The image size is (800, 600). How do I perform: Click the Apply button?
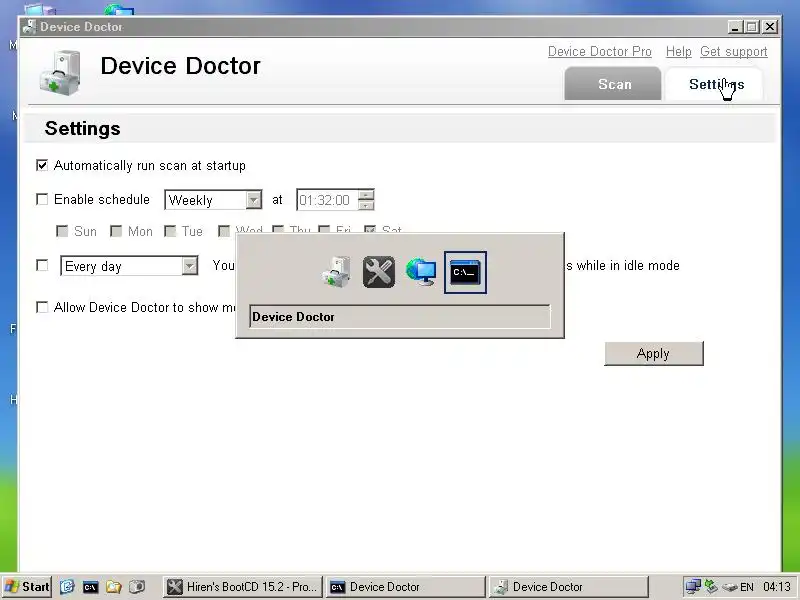coord(654,354)
